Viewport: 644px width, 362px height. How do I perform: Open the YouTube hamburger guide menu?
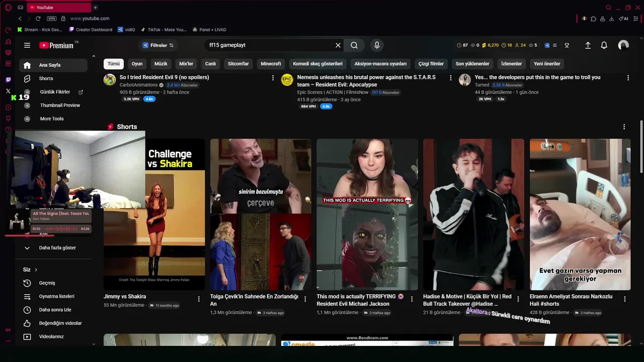tap(27, 45)
